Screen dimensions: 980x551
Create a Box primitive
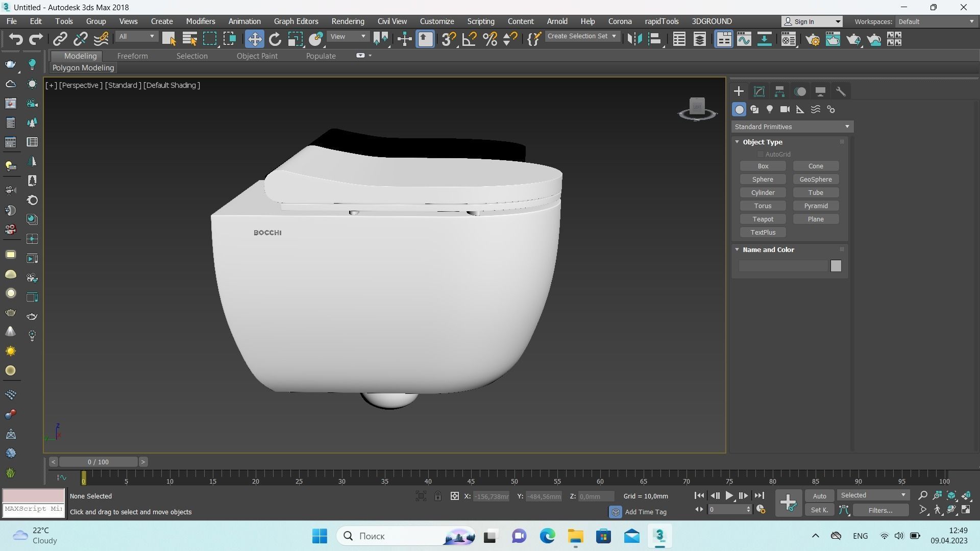click(763, 166)
